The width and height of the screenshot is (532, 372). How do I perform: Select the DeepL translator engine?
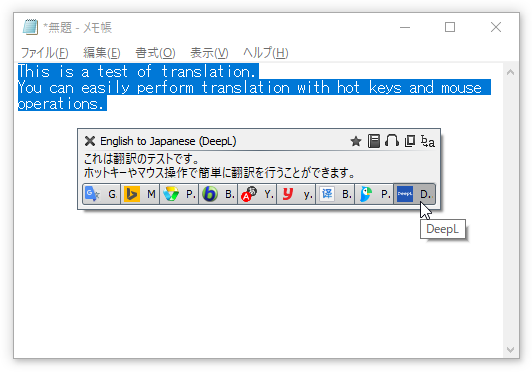coord(414,194)
